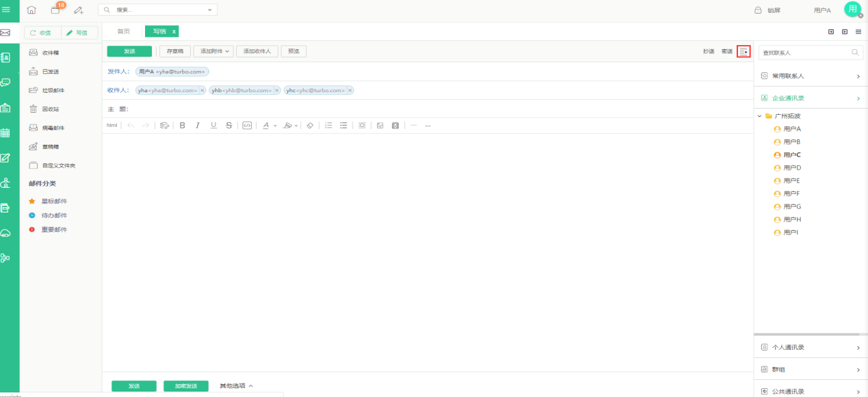
Task: Switch to the 首页 tab
Action: [123, 31]
